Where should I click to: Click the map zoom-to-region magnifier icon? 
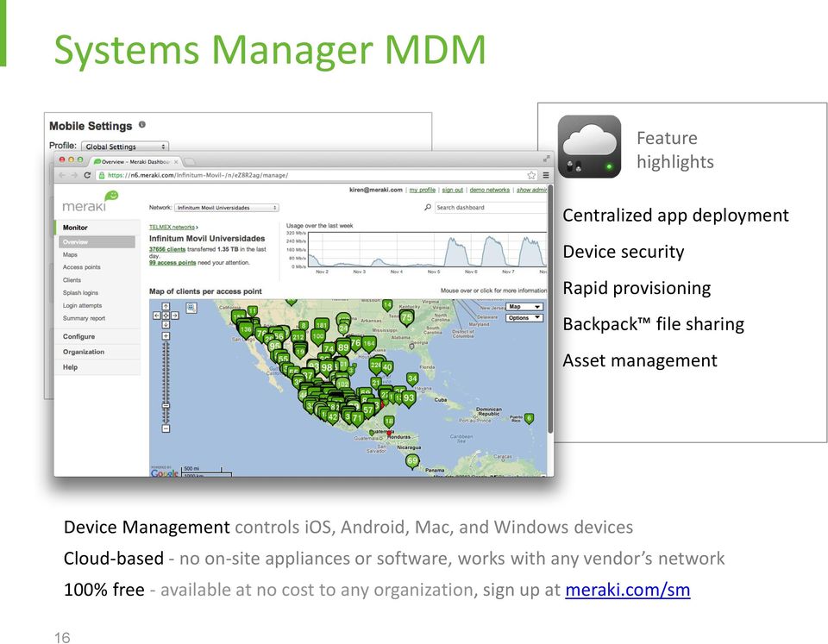(191, 308)
